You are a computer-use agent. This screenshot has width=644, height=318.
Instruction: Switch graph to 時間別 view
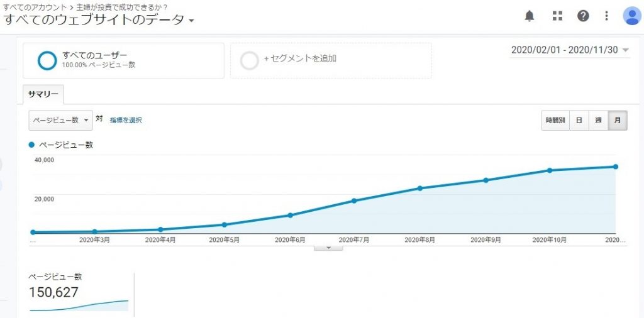(555, 121)
